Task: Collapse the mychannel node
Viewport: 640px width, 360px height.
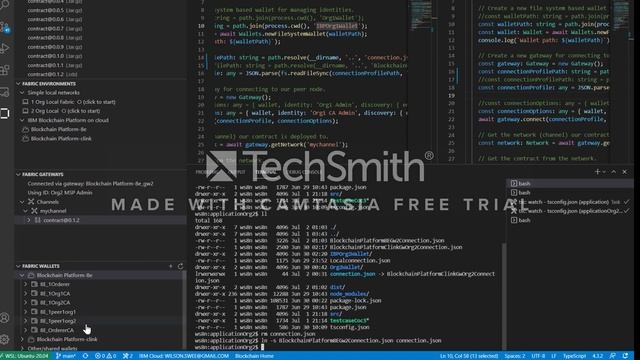Action: (x=25, y=211)
